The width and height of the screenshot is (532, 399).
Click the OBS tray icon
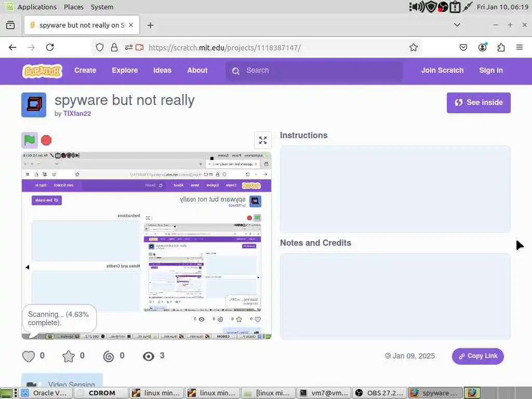click(x=443, y=7)
